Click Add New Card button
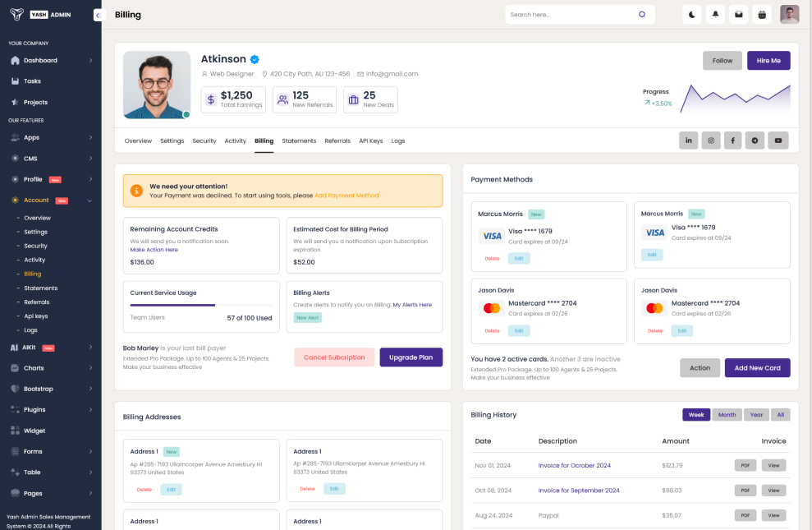This screenshot has width=812, height=530. [757, 368]
